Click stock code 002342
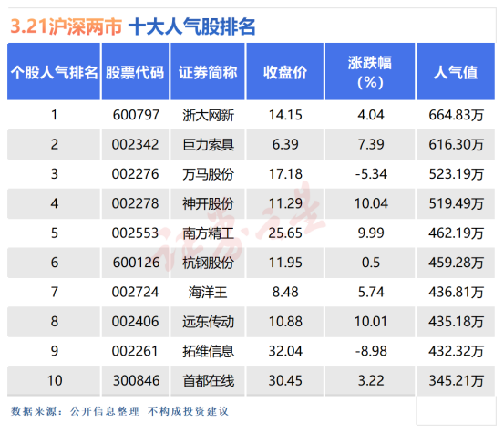 coord(135,144)
